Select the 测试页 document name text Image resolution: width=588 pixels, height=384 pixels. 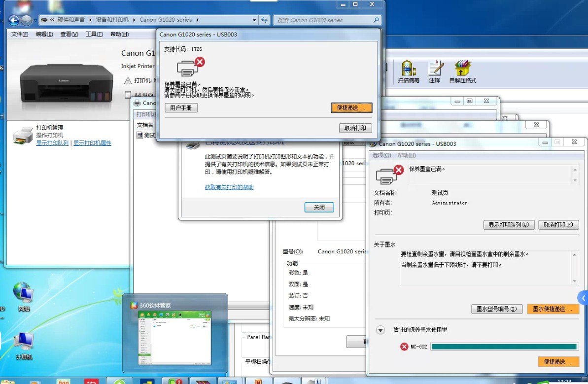pyautogui.click(x=440, y=193)
